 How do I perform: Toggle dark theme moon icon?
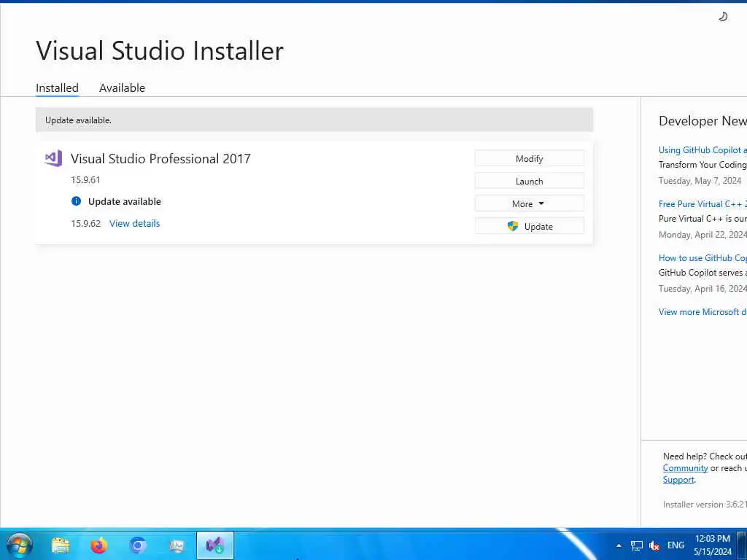pyautogui.click(x=723, y=17)
